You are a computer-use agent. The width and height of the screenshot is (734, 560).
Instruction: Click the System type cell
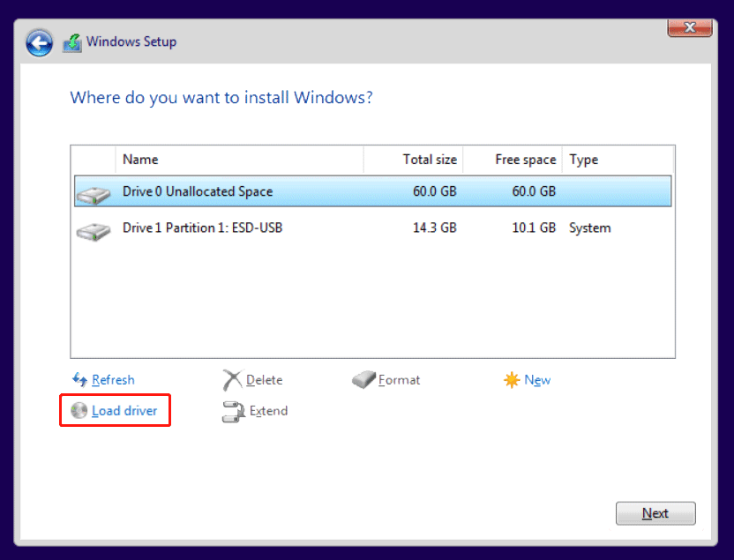pyautogui.click(x=590, y=228)
